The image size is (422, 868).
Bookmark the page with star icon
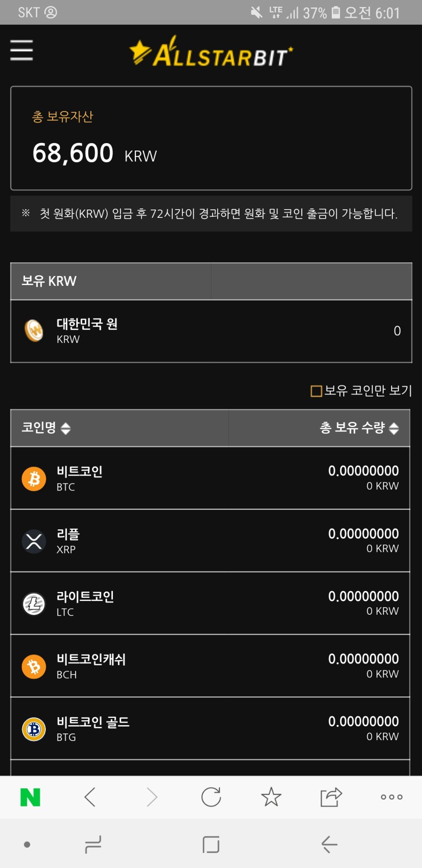(x=271, y=797)
